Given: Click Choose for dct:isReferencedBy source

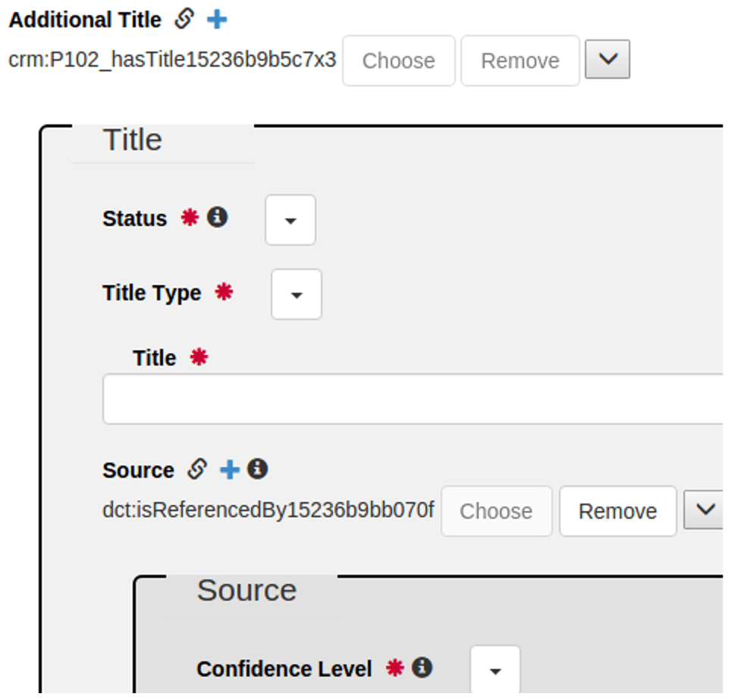Looking at the screenshot, I should click(x=496, y=511).
